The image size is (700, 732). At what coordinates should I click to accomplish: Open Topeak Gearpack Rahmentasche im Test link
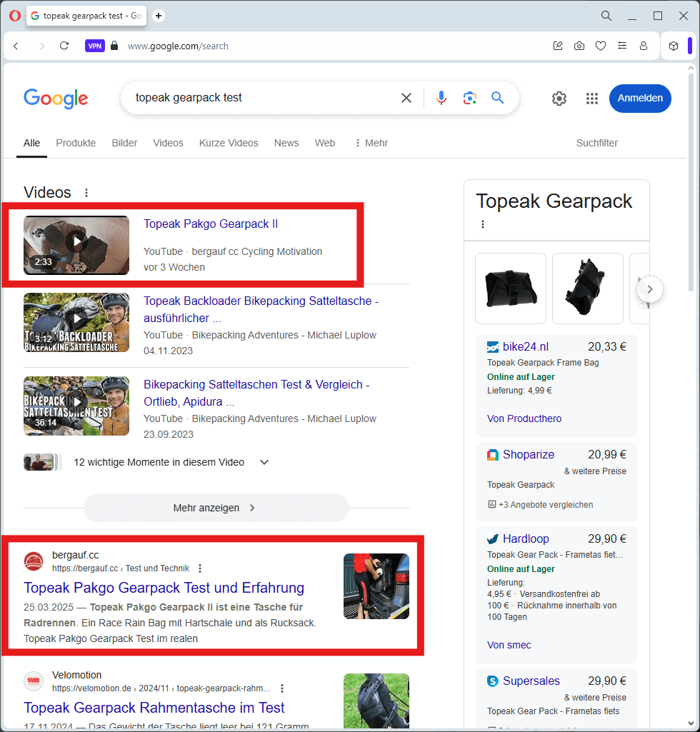pyautogui.click(x=154, y=708)
